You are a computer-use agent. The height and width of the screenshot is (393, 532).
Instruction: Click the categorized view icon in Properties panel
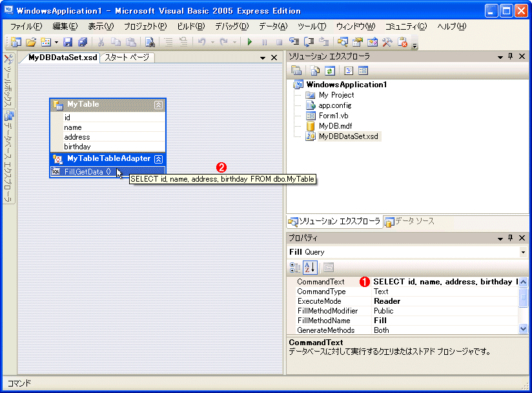tap(295, 267)
